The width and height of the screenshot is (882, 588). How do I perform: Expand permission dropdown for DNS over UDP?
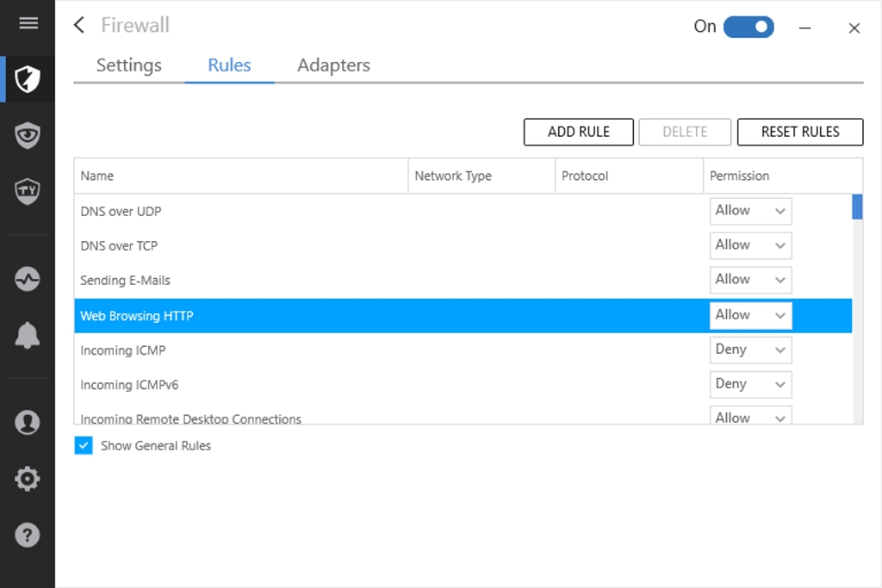click(750, 211)
